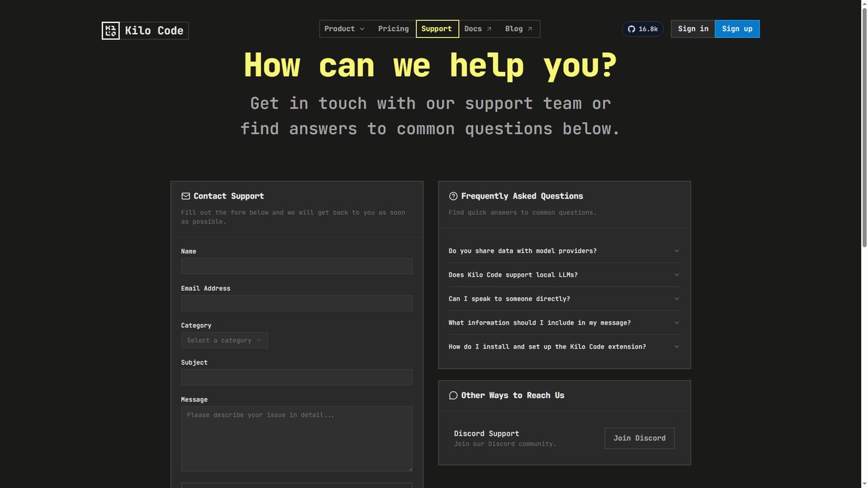
Task: Open the Blog external link
Action: 519,29
